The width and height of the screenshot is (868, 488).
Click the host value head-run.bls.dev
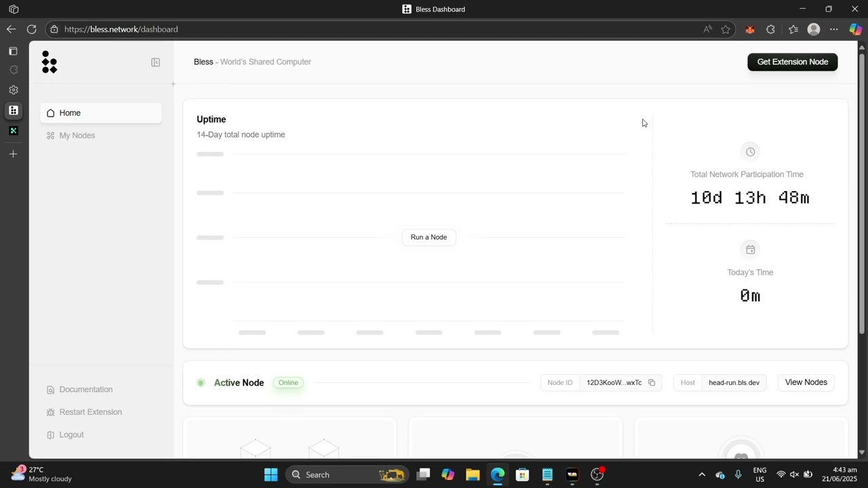(734, 383)
